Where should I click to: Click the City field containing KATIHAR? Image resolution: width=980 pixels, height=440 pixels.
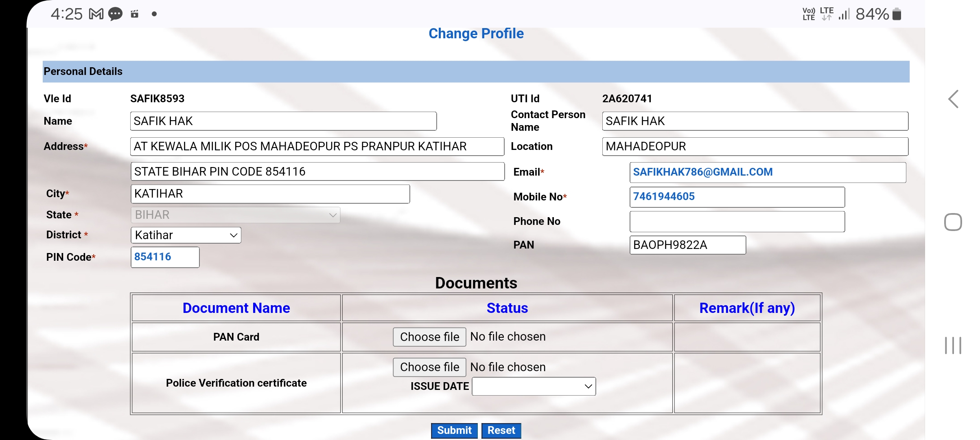tap(270, 194)
